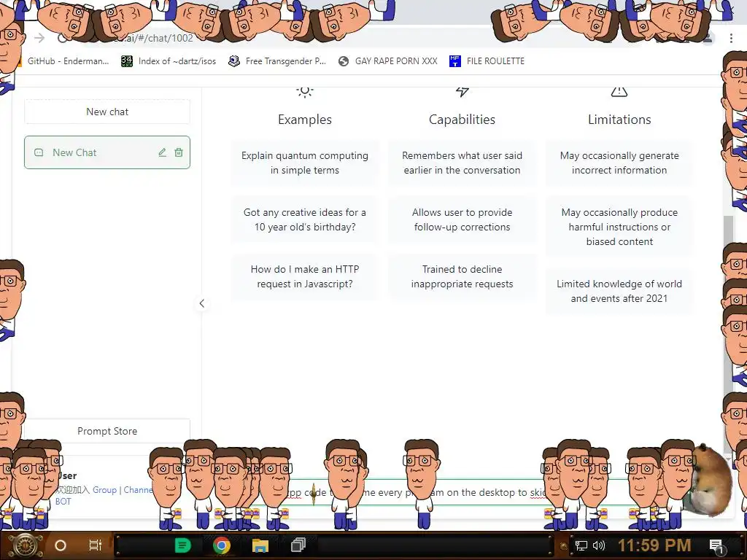Click 'Limited knowledge of world and events' card

pyautogui.click(x=619, y=291)
